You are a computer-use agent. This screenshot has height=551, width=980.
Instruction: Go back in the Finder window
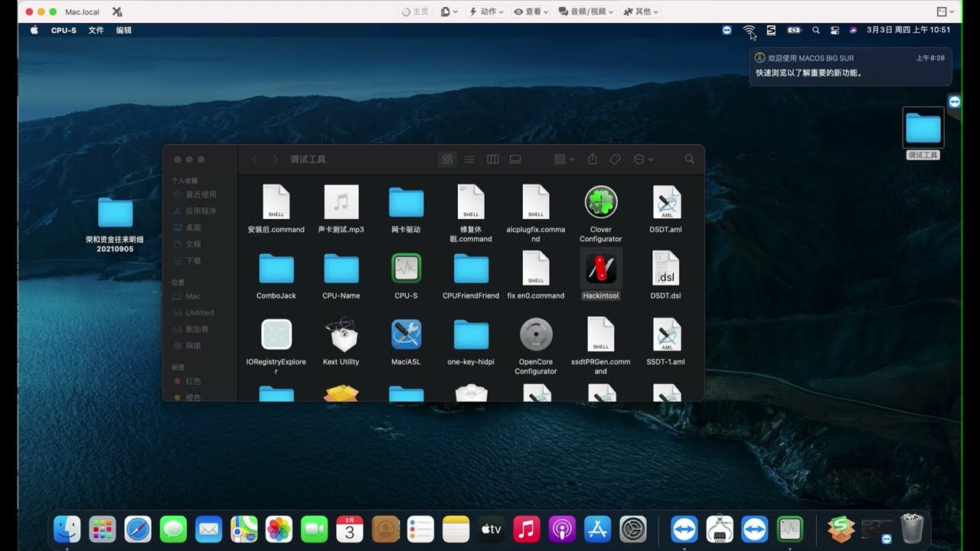[255, 159]
